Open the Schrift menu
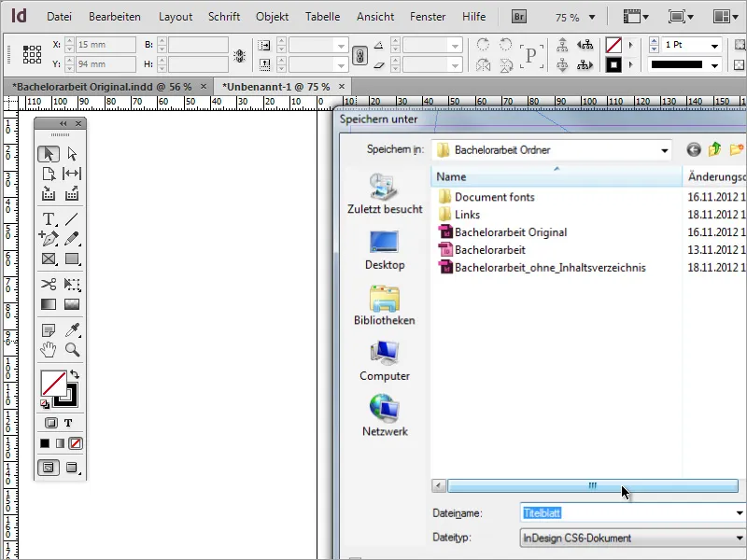Screen dimensions: 747x560 click(224, 17)
